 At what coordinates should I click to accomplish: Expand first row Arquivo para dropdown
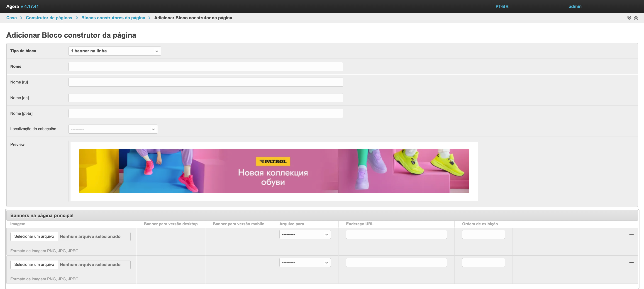(x=305, y=234)
